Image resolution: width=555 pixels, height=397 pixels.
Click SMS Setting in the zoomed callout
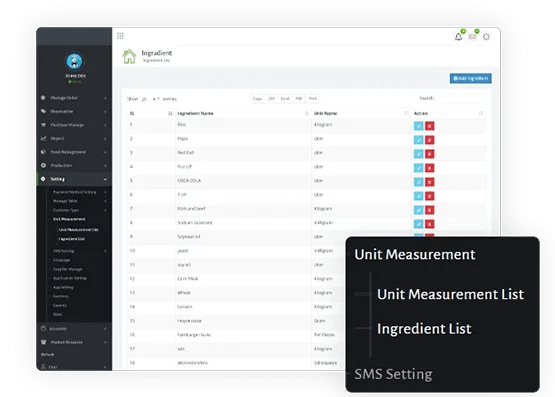click(x=393, y=374)
